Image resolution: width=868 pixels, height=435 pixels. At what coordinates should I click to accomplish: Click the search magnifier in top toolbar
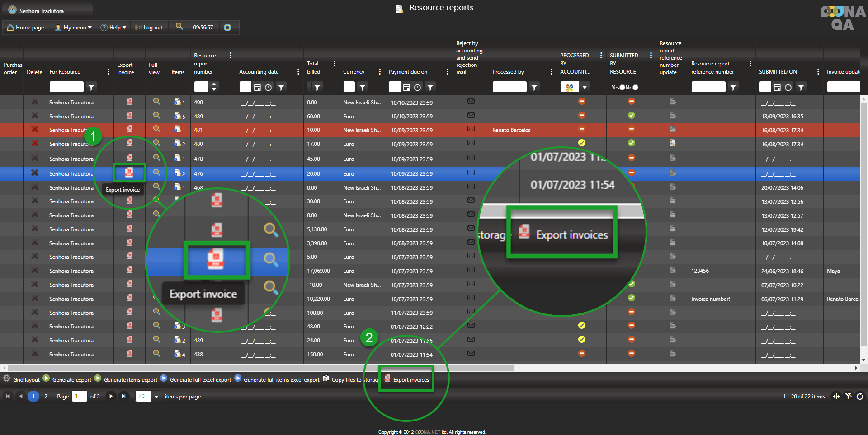(179, 27)
